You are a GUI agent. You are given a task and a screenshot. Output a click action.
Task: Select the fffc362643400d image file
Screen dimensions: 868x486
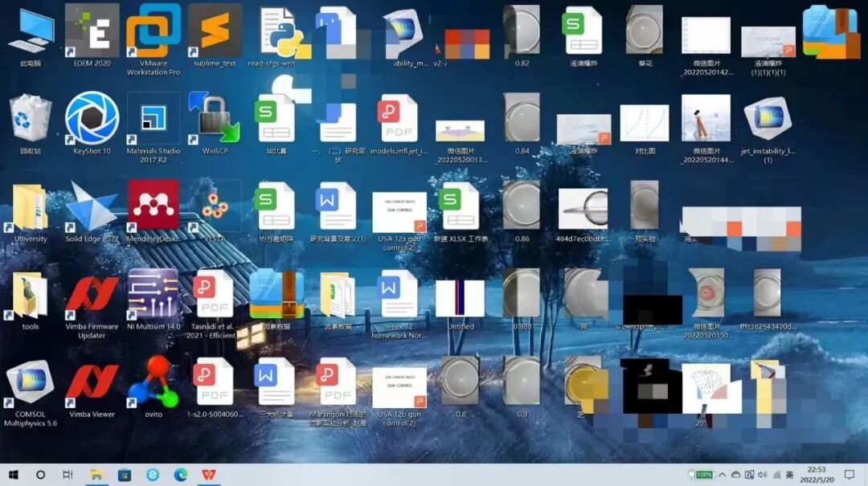(768, 300)
